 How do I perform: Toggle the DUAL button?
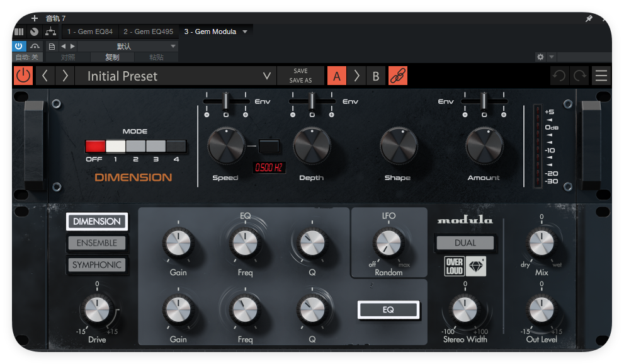[465, 242]
